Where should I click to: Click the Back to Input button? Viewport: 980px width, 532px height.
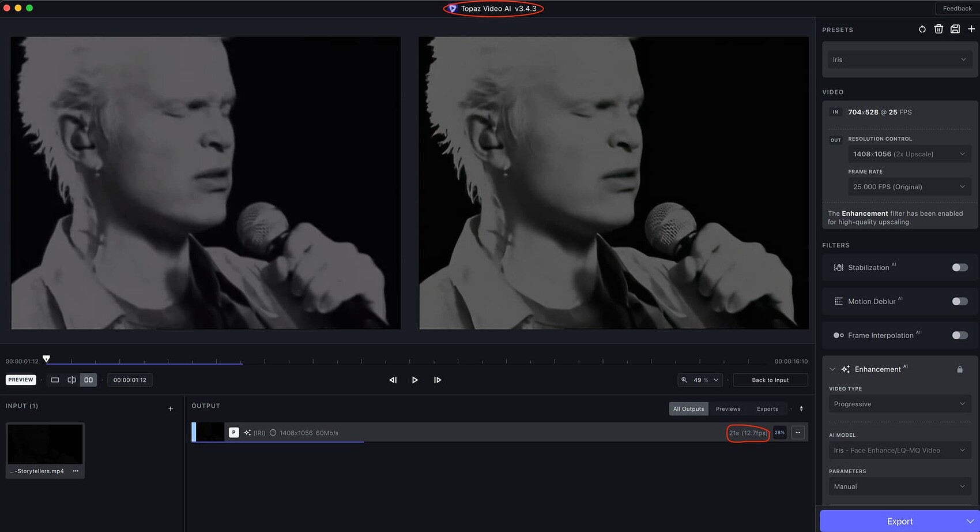(770, 380)
